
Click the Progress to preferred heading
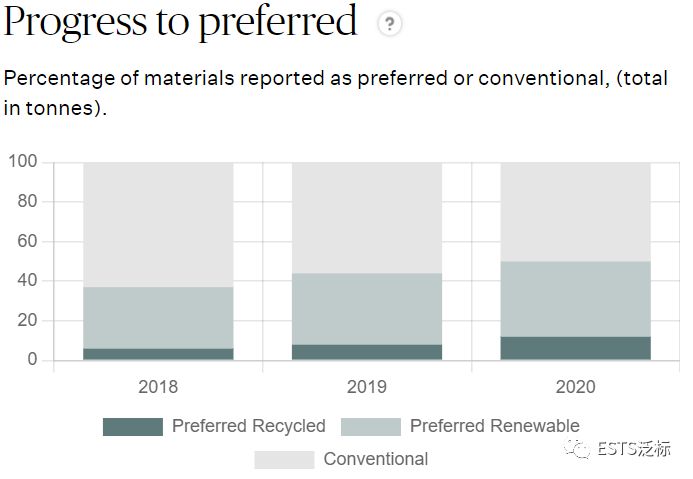coord(180,22)
